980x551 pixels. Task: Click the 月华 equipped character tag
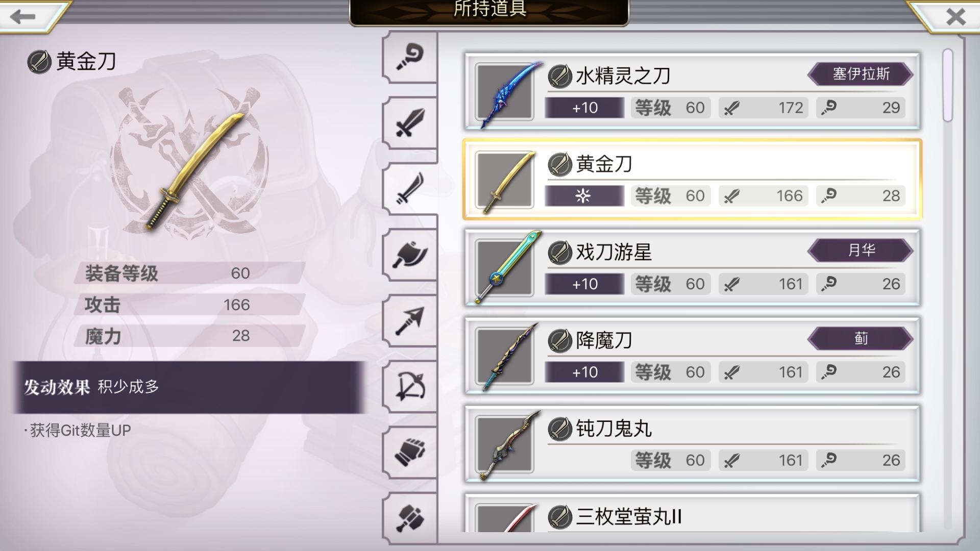coord(861,250)
